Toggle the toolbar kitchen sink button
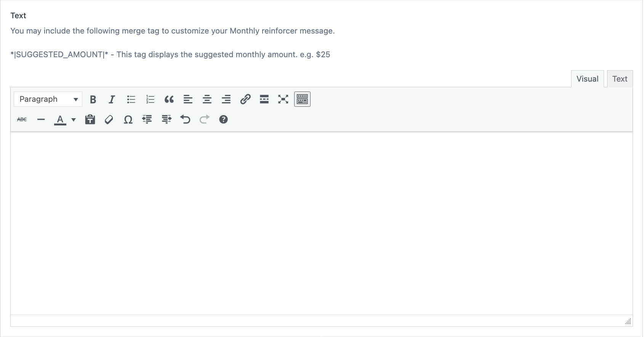Screen dimensions: 644x337 [302, 99]
